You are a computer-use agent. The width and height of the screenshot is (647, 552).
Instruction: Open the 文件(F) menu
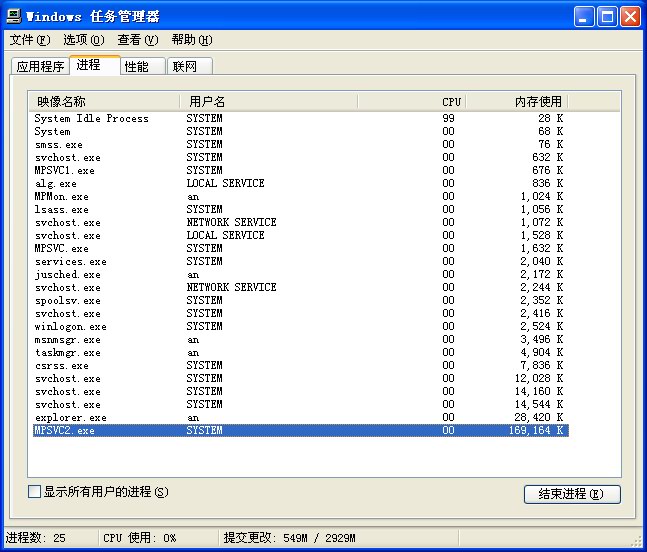tap(30, 40)
